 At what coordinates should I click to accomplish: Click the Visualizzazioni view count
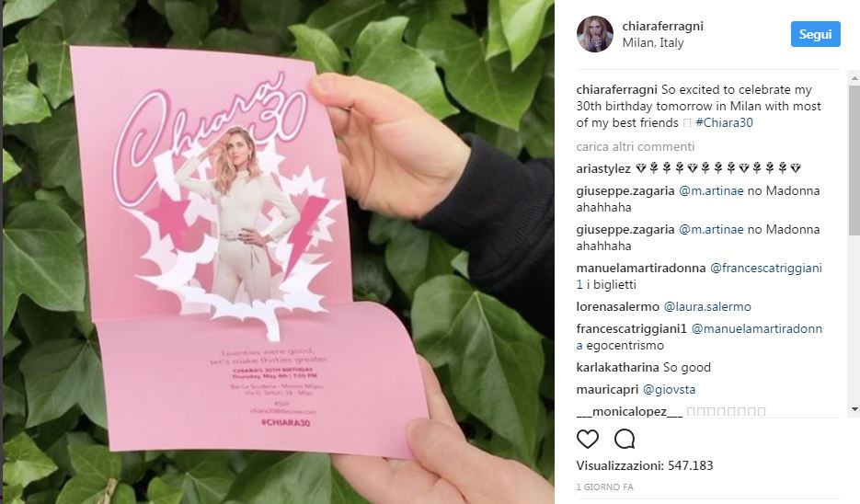click(x=645, y=465)
